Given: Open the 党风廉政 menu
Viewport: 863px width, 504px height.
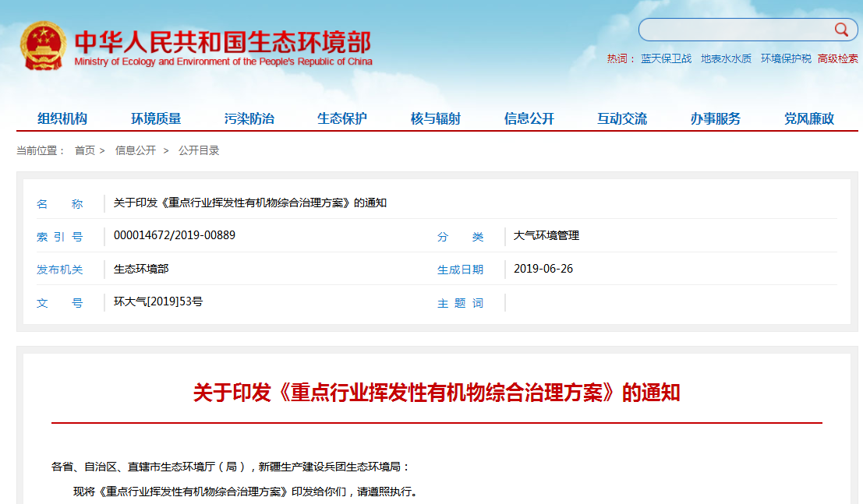Looking at the screenshot, I should (x=809, y=118).
